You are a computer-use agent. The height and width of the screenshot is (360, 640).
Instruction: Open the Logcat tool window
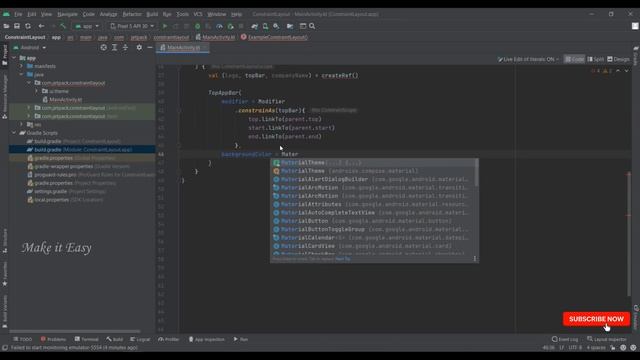click(140, 339)
